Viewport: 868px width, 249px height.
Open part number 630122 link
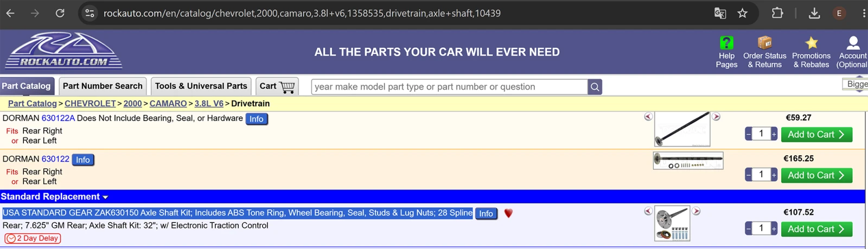[55, 159]
